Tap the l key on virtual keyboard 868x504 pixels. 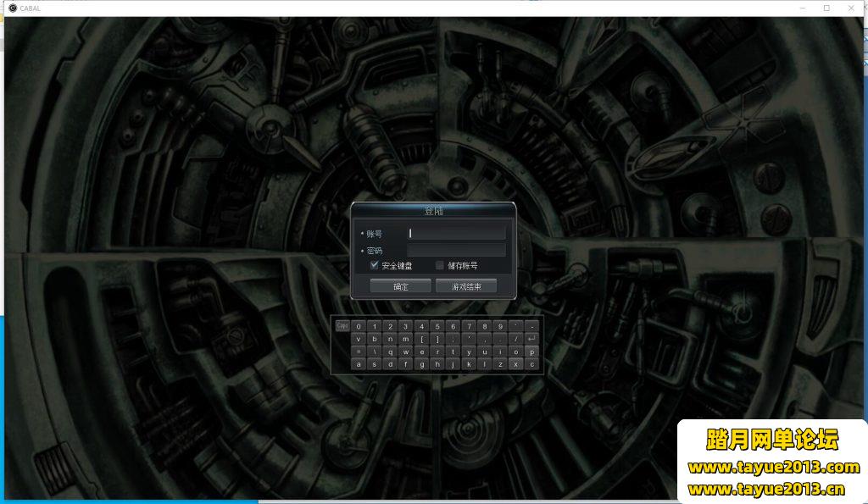point(485,364)
